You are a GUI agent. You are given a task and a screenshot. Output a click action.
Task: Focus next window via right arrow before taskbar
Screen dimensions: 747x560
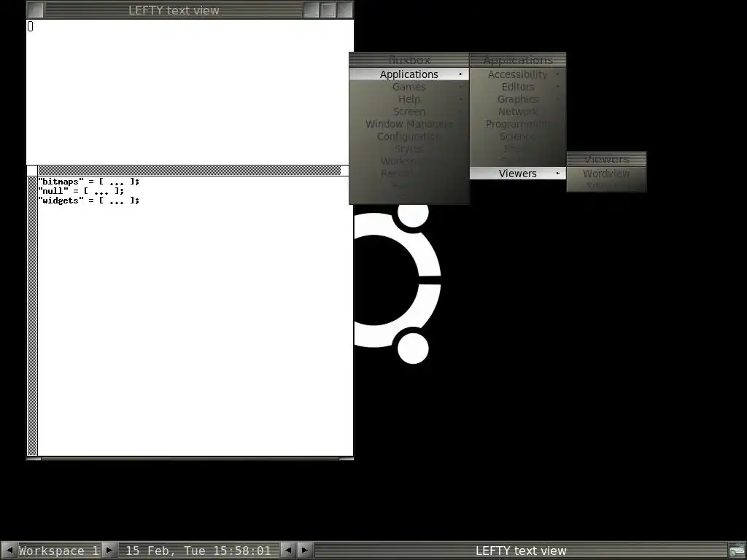click(304, 551)
